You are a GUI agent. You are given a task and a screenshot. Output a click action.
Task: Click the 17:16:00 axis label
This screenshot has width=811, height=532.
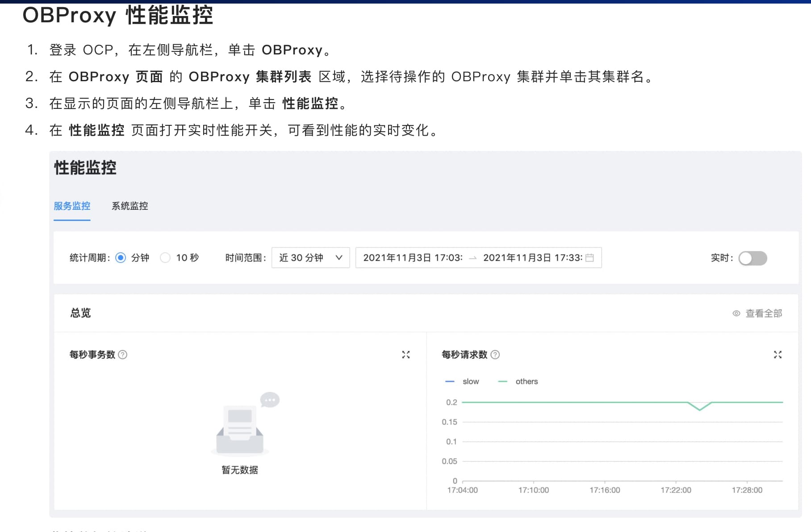[x=605, y=490]
